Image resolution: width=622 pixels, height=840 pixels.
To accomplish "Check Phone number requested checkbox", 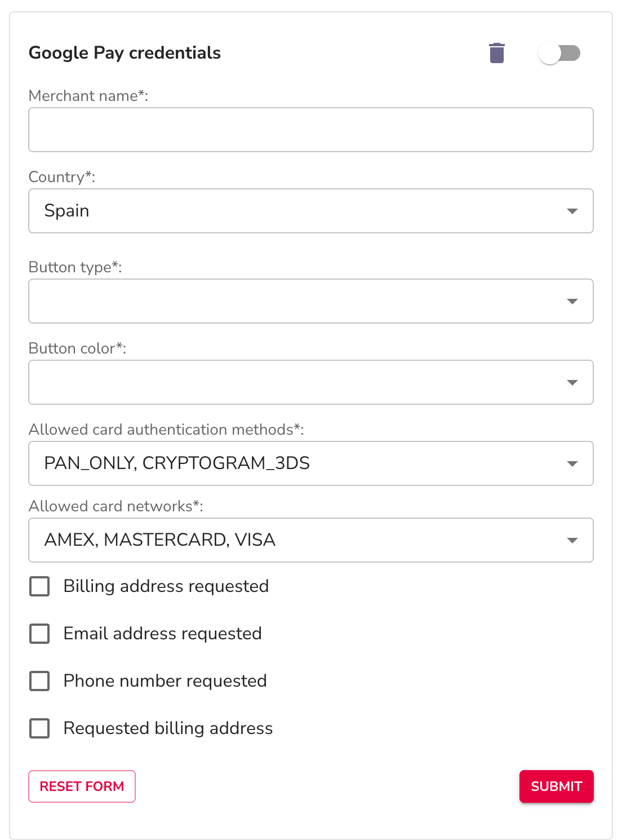I will tap(39, 681).
